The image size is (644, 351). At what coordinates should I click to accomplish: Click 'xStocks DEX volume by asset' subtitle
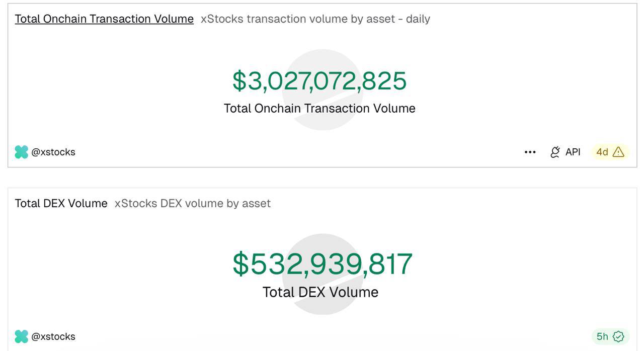[x=193, y=204]
